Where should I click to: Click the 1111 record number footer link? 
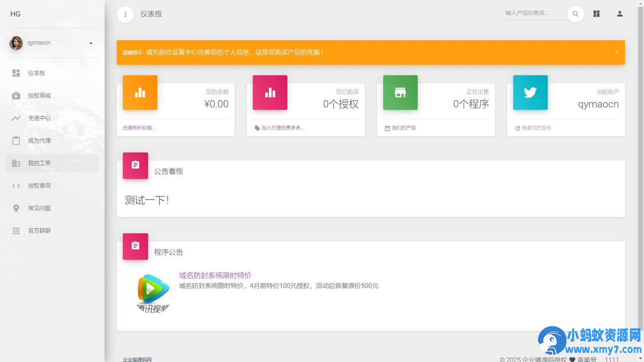pyautogui.click(x=612, y=359)
